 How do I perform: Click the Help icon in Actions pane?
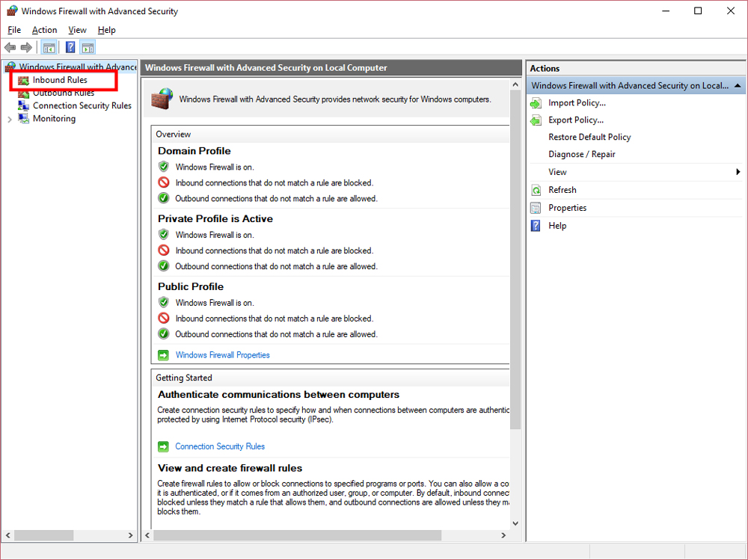[x=536, y=226]
